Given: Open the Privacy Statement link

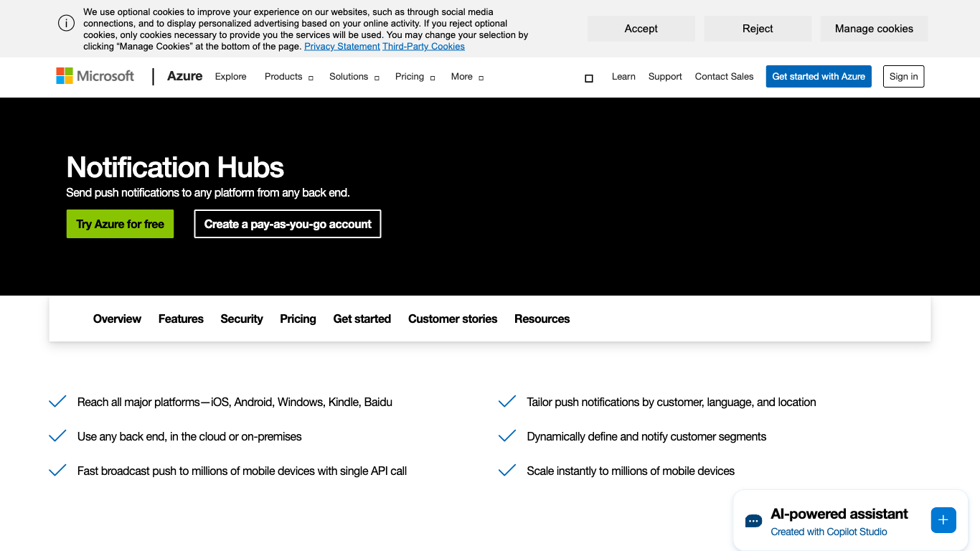Looking at the screenshot, I should (x=342, y=47).
